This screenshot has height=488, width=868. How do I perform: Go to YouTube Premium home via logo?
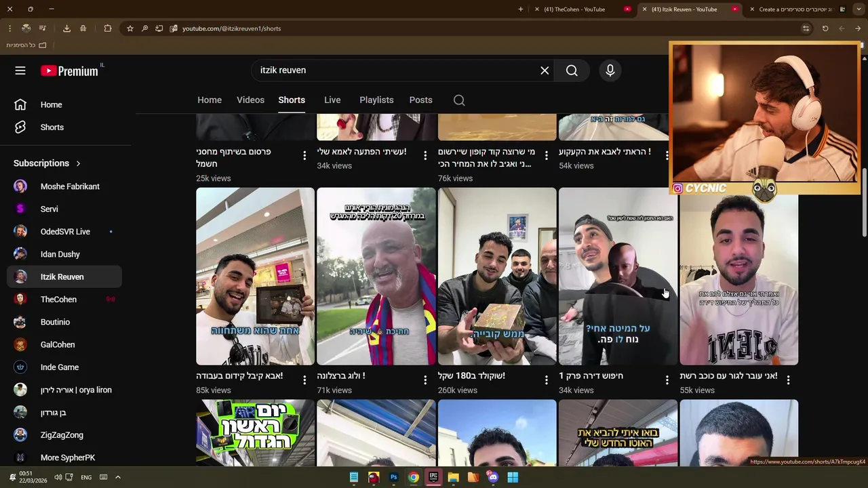pyautogui.click(x=69, y=70)
